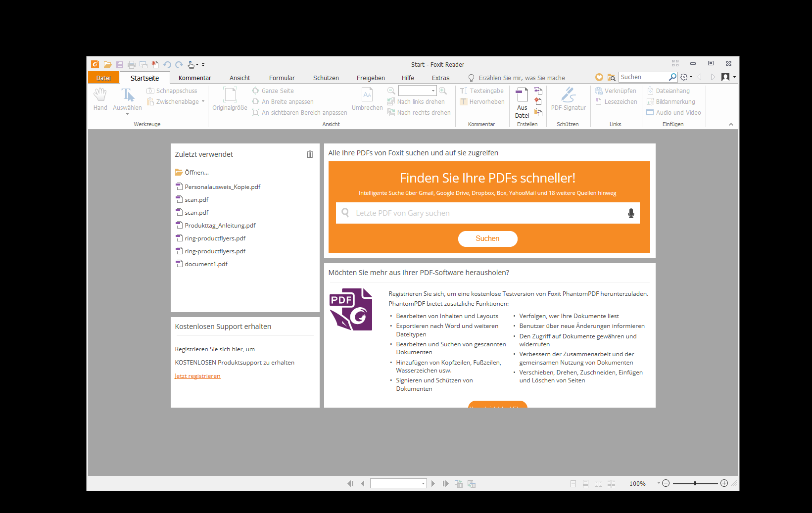Click Öffnen... in recent files
This screenshot has height=513, width=812.
click(192, 173)
